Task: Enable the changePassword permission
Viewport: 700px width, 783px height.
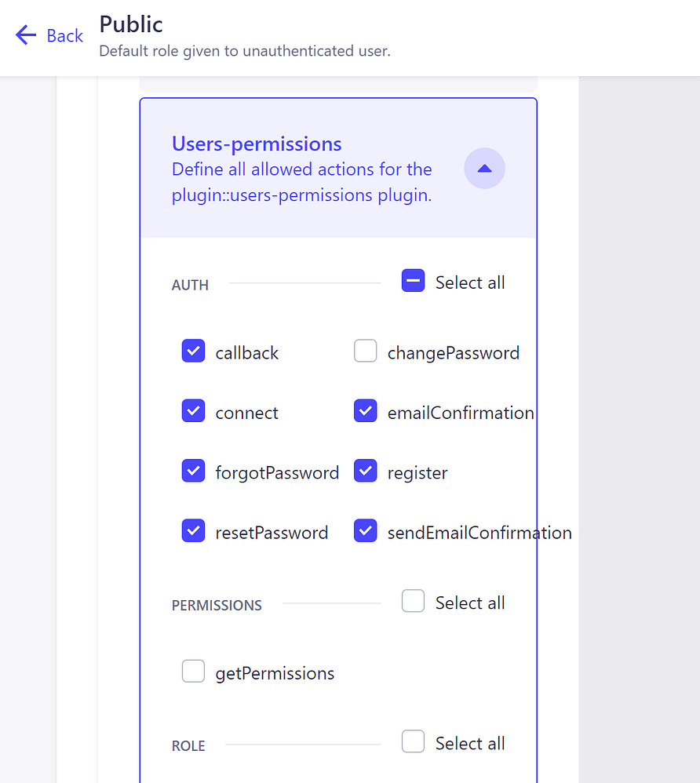Action: tap(366, 351)
